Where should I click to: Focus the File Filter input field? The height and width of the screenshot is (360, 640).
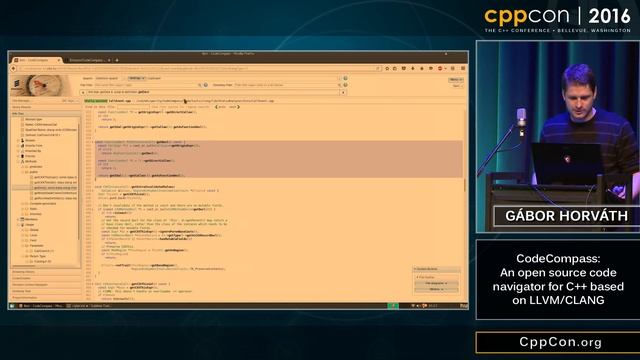pyautogui.click(x=145, y=85)
